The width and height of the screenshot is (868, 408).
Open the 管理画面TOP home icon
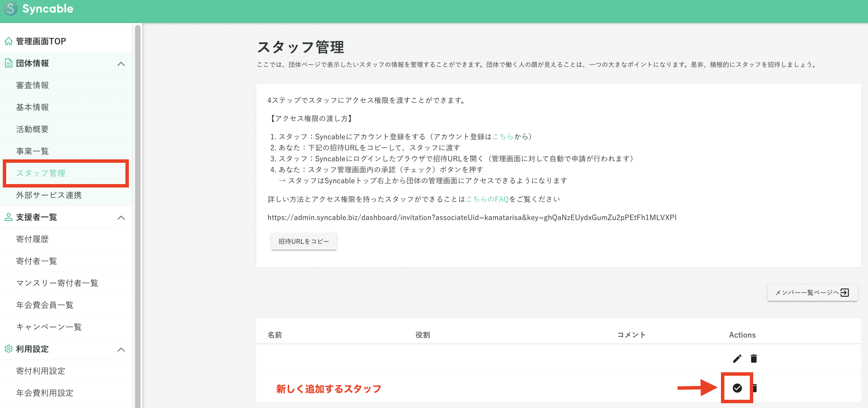click(x=9, y=41)
